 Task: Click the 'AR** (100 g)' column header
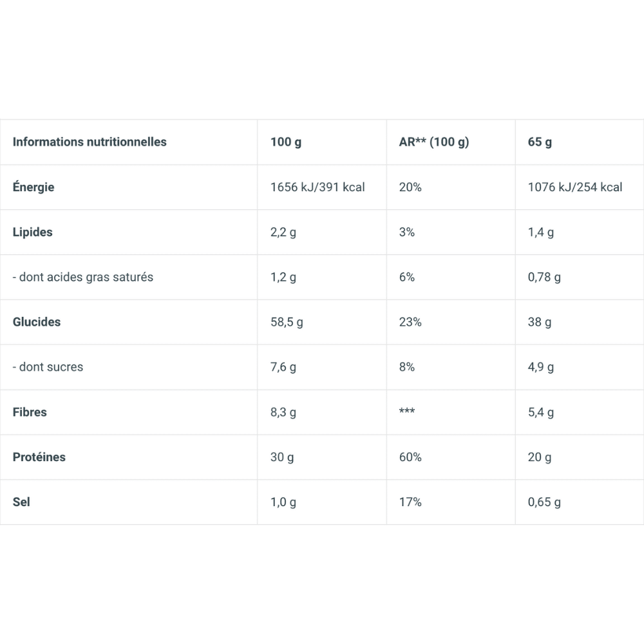(x=434, y=142)
